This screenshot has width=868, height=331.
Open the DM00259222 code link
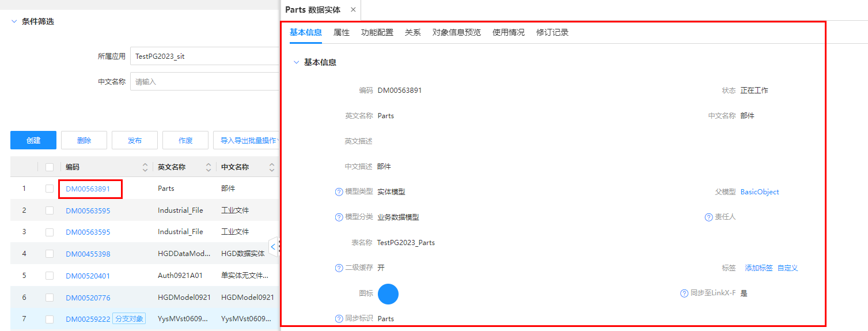pos(88,319)
